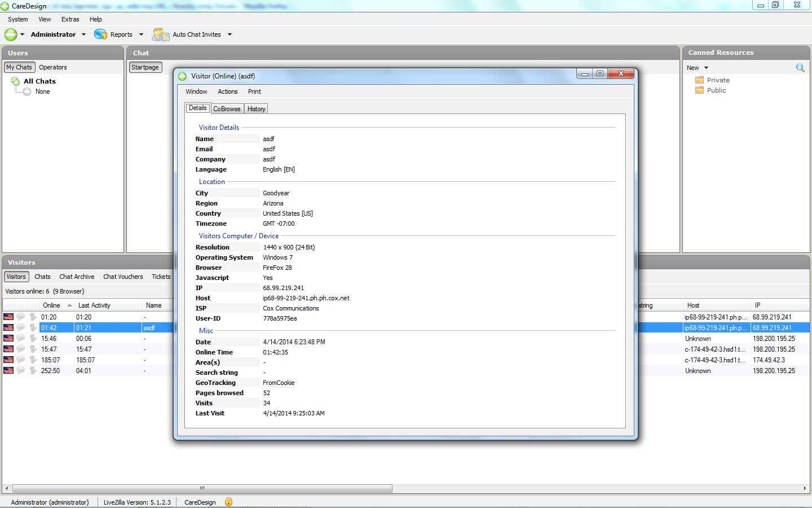Click the Private folder icon
812x508 pixels.
(x=699, y=80)
